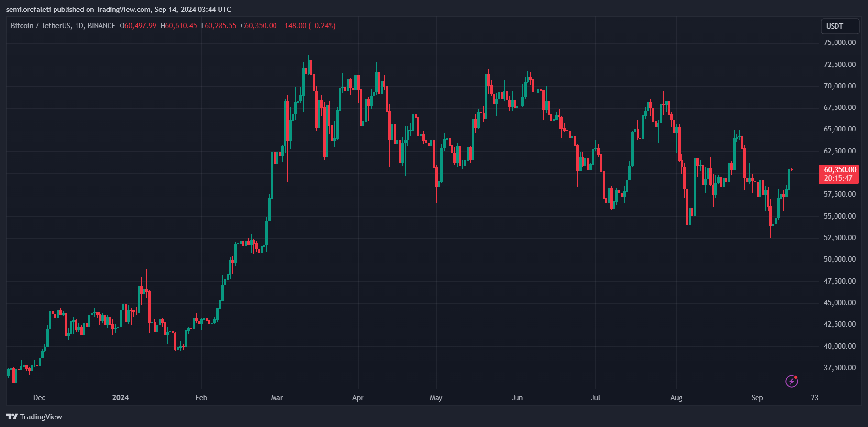Viewport: 868px width, 427px height.
Task: Click the 62,500.00 price axis label
Action: click(x=839, y=151)
